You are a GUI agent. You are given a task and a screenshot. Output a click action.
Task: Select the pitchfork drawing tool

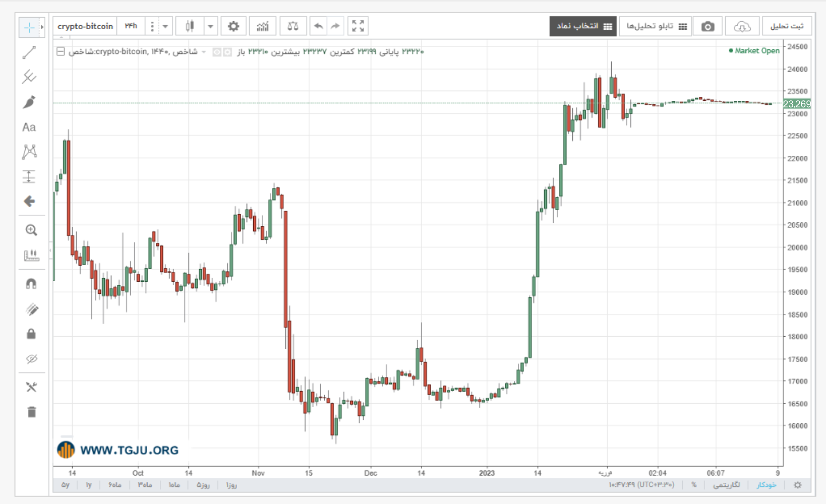[29, 77]
